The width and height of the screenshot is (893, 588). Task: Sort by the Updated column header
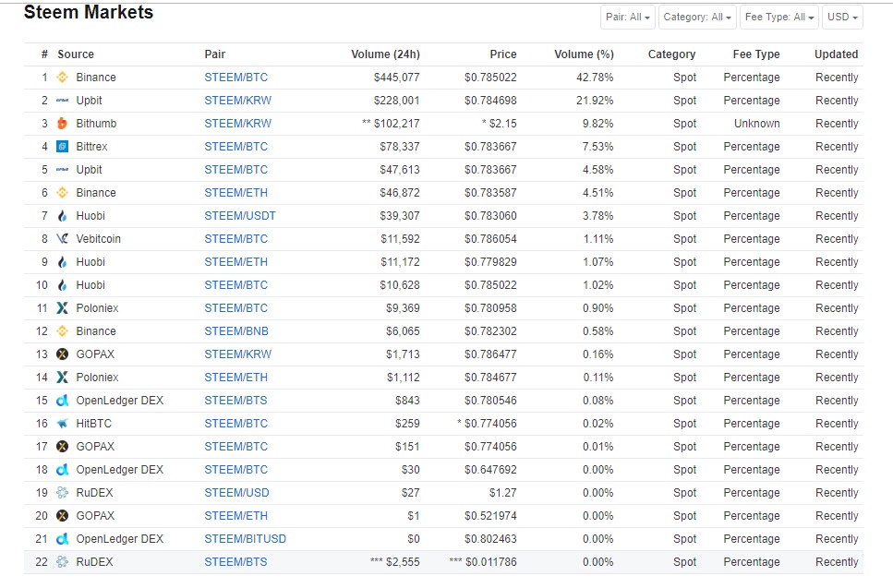coord(836,54)
